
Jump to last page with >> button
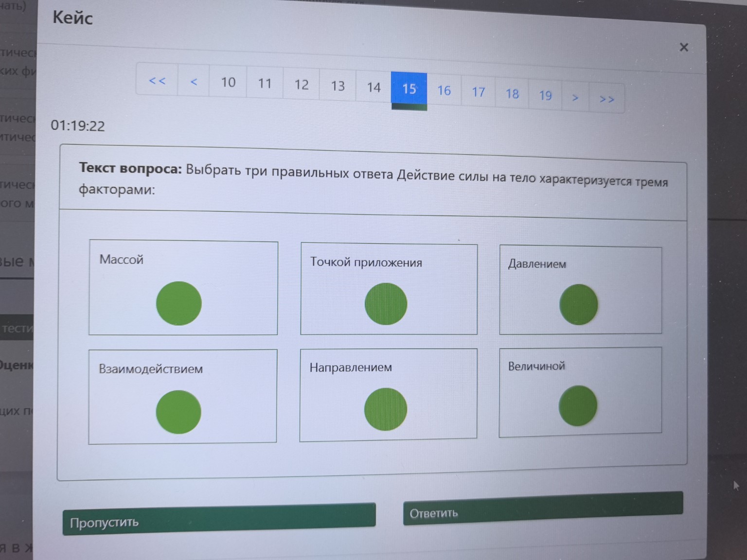click(x=606, y=99)
